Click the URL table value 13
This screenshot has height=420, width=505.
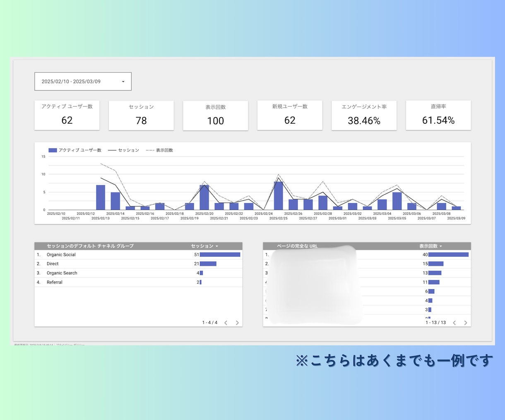tap(425, 273)
